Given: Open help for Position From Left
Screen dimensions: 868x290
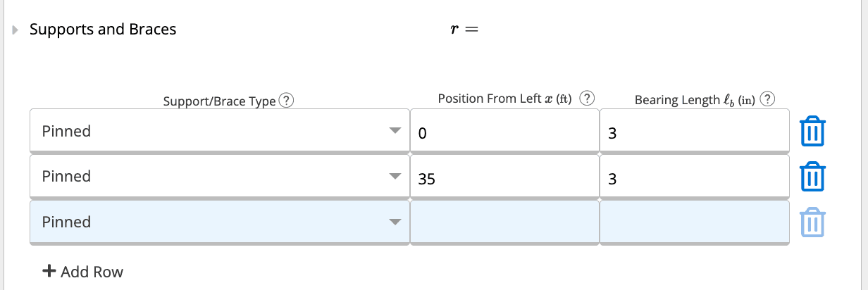Looking at the screenshot, I should tap(588, 99).
